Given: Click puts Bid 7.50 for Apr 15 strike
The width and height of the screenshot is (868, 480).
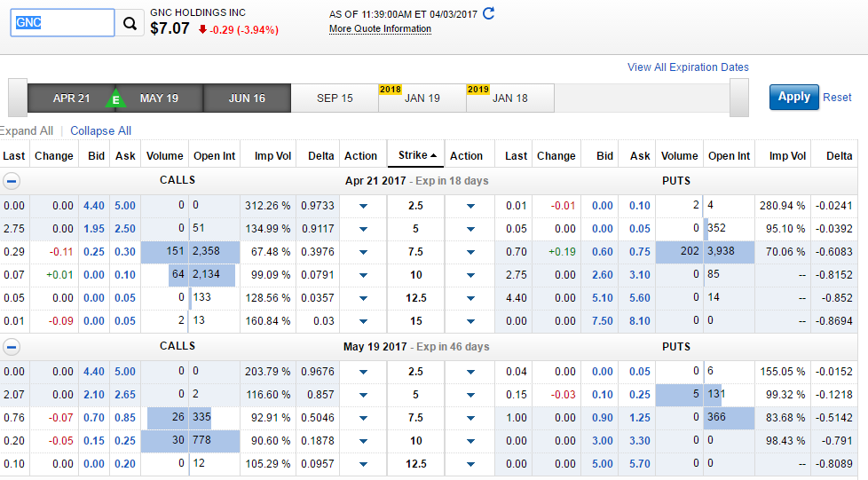Looking at the screenshot, I should pos(603,321).
